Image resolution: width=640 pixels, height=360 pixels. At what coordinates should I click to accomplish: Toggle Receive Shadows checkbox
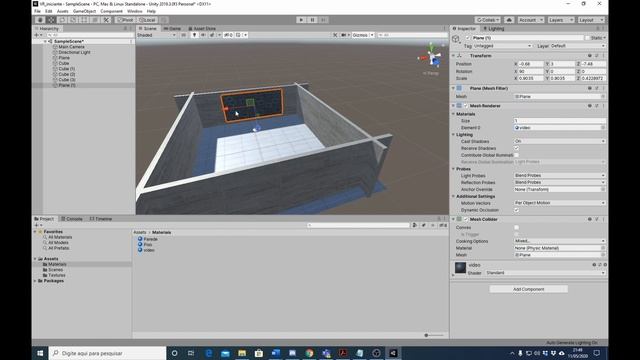[516, 148]
